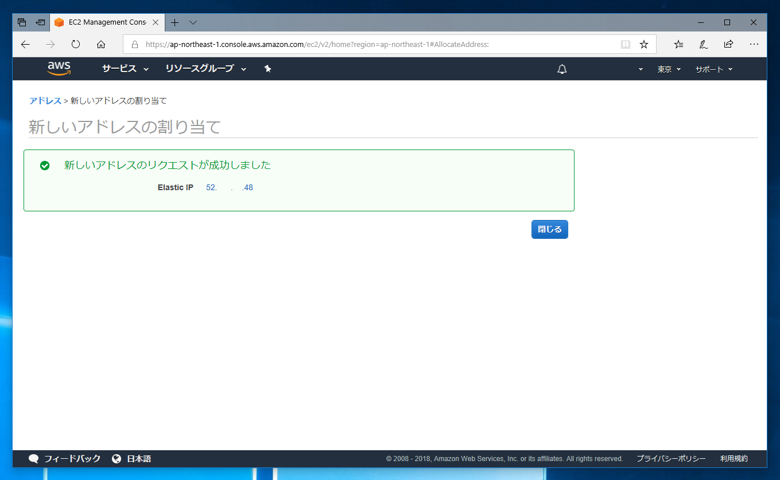
Task: Click the set tabs aside icon
Action: coord(40,22)
